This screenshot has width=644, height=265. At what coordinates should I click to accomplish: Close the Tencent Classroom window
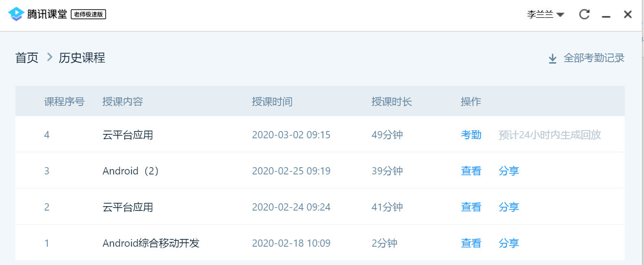(x=628, y=14)
